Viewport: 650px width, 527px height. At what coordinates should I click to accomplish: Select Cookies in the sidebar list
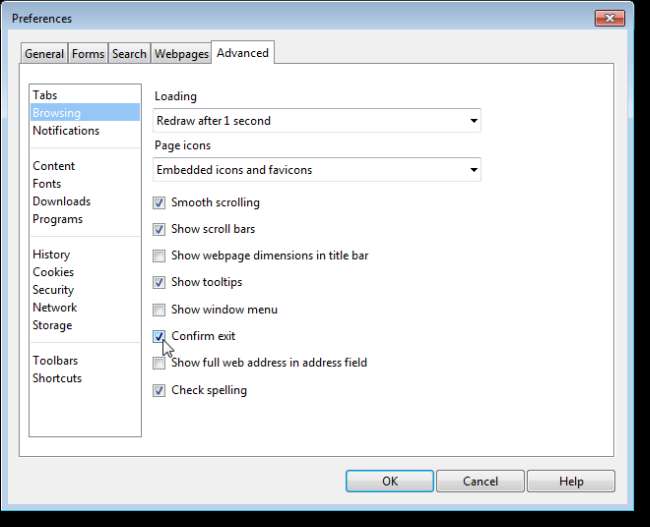pos(85,272)
